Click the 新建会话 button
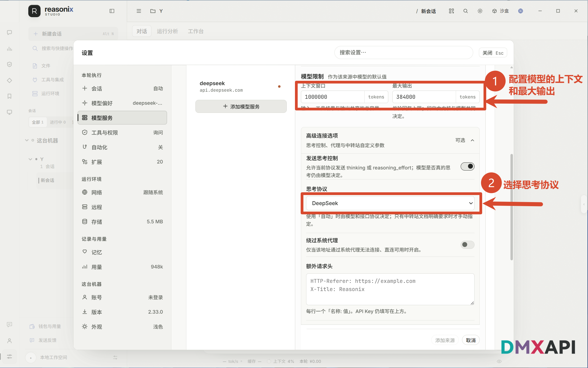 [x=73, y=34]
